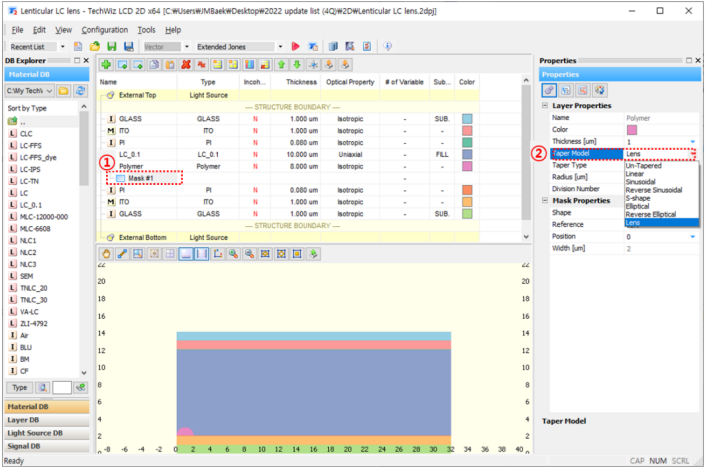
Task: Click the red X delete layer icon
Action: tap(185, 65)
